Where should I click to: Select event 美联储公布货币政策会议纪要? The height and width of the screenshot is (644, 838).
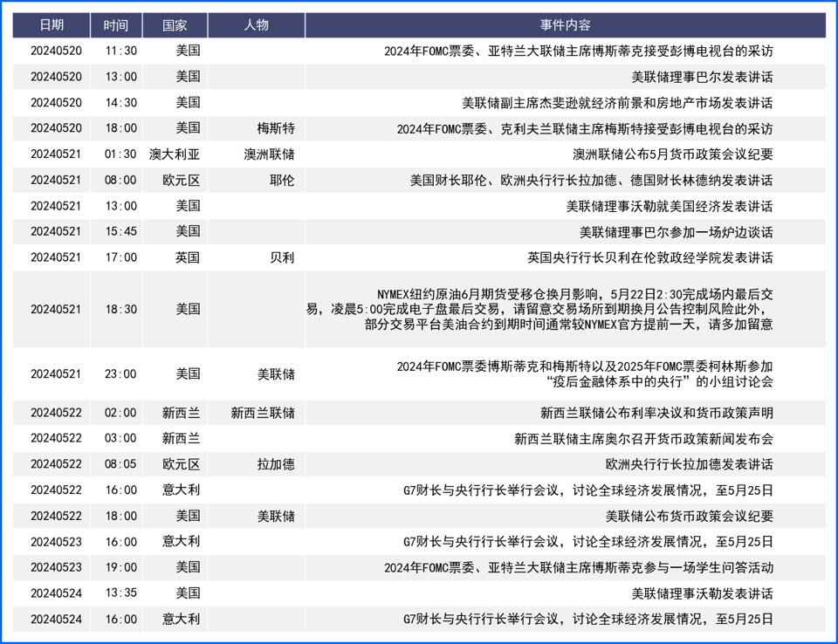click(690, 517)
